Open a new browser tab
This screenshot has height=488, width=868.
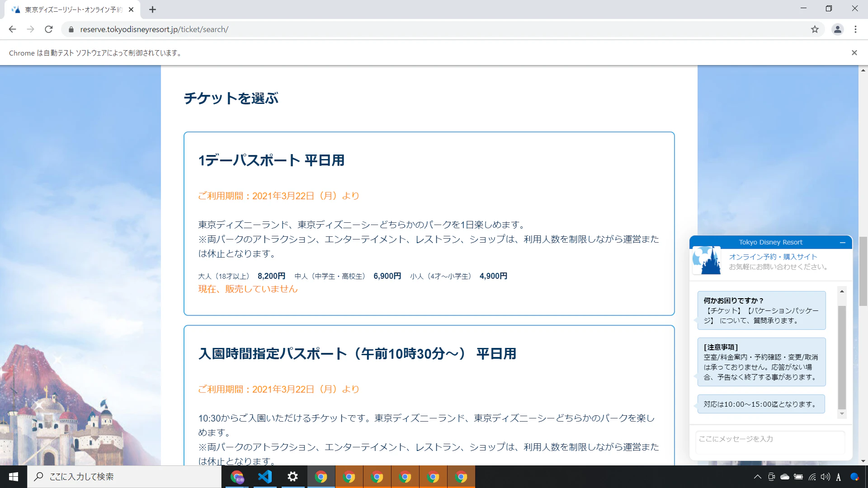coord(152,9)
